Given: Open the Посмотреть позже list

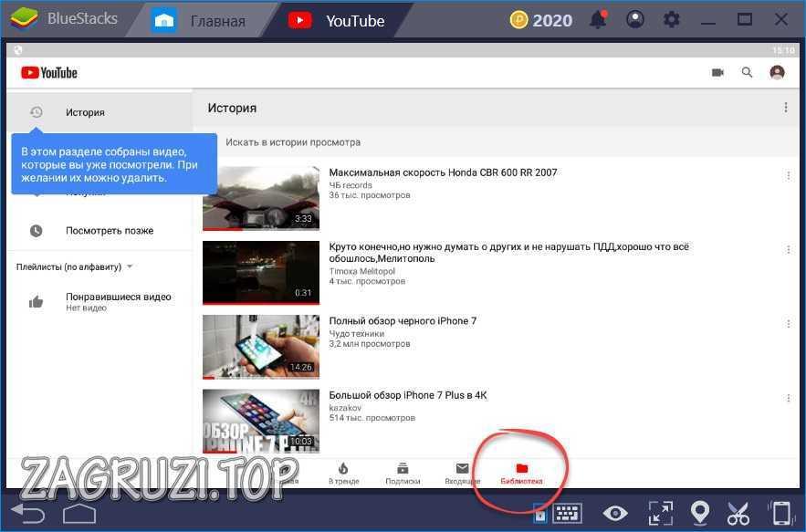Looking at the screenshot, I should (x=99, y=231).
